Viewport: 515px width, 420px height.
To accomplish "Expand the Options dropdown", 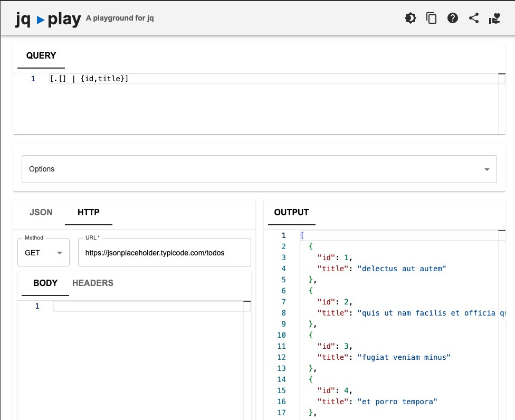I will click(x=259, y=169).
